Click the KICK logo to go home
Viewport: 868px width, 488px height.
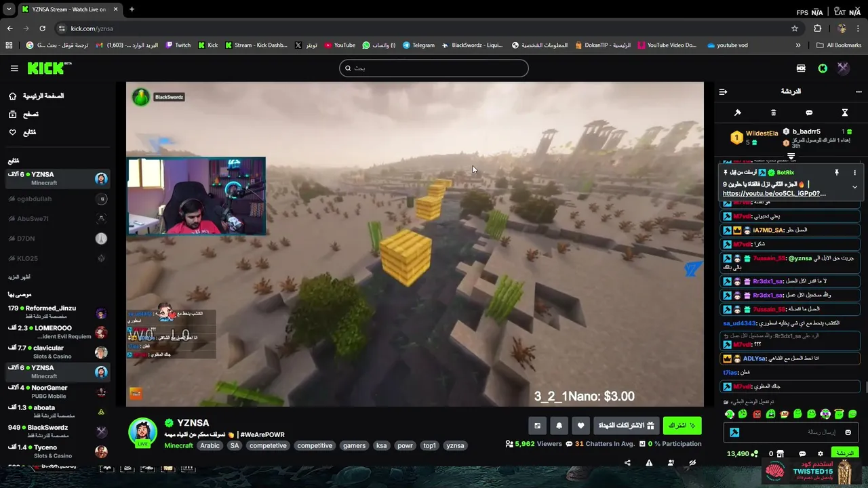click(x=49, y=68)
